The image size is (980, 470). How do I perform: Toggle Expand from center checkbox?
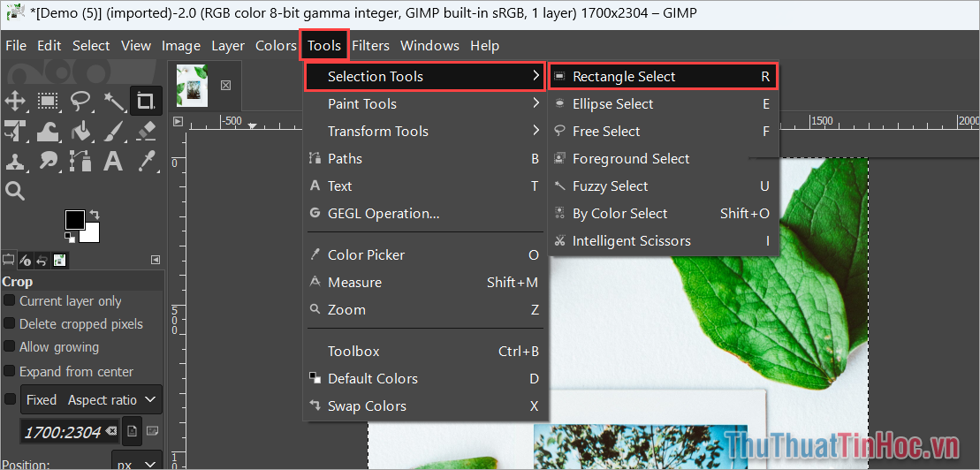10,371
